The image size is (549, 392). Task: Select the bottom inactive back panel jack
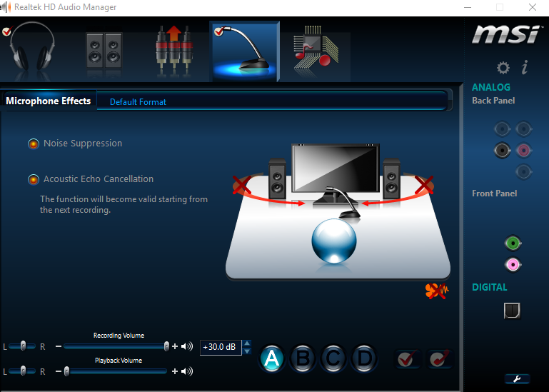[523, 171]
